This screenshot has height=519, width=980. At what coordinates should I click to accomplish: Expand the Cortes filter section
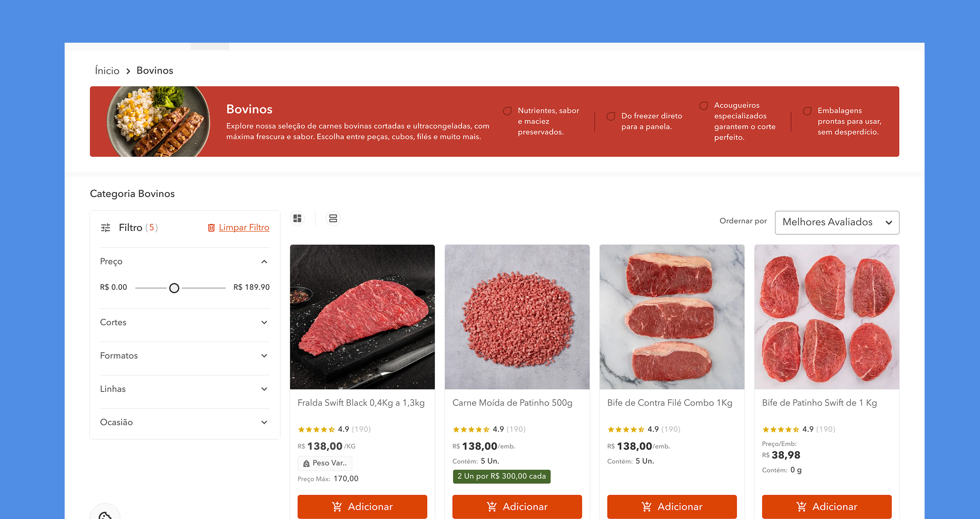coord(264,322)
